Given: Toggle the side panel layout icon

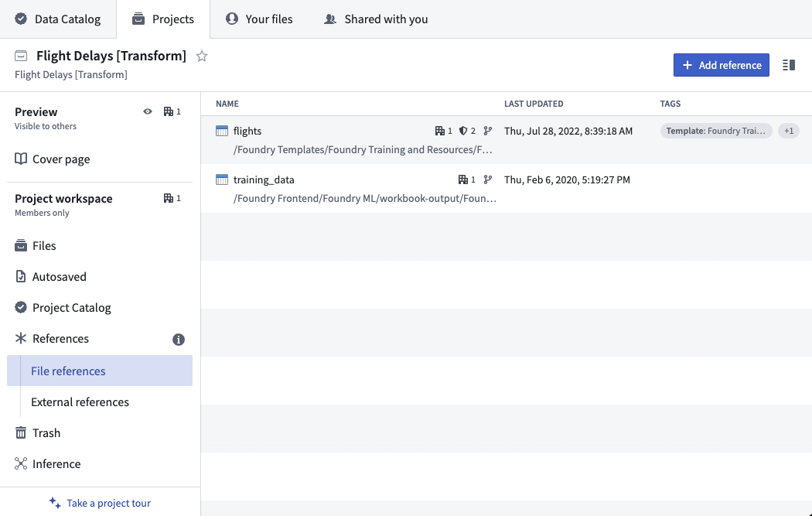Looking at the screenshot, I should point(789,65).
